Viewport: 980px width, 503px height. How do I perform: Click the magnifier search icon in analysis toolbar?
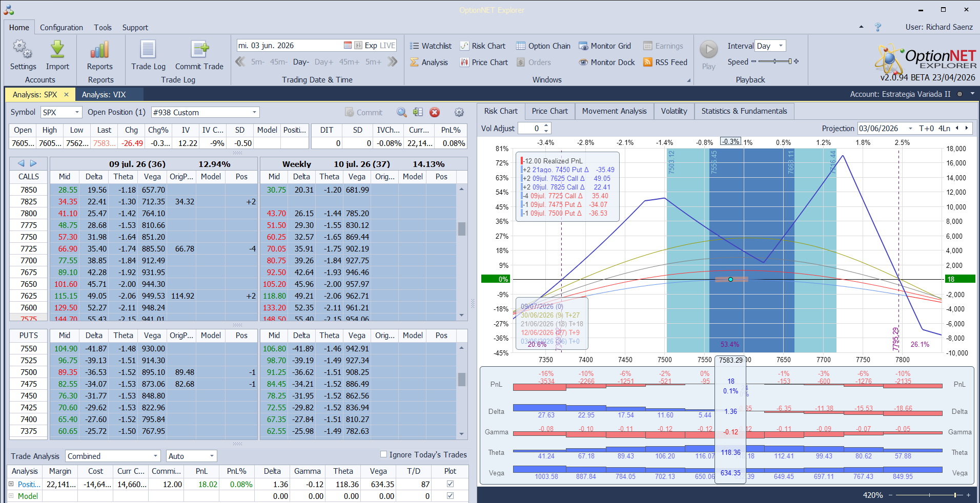402,112
